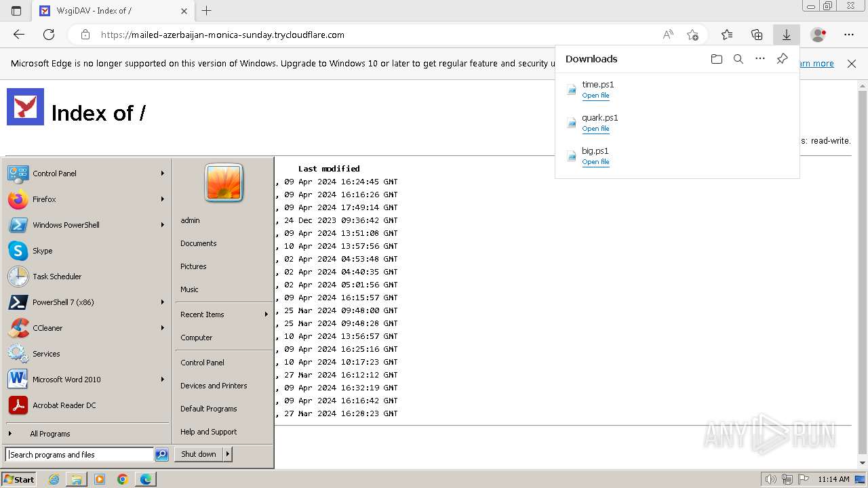Open the Favorites list icon
The width and height of the screenshot is (868, 488).
click(727, 35)
